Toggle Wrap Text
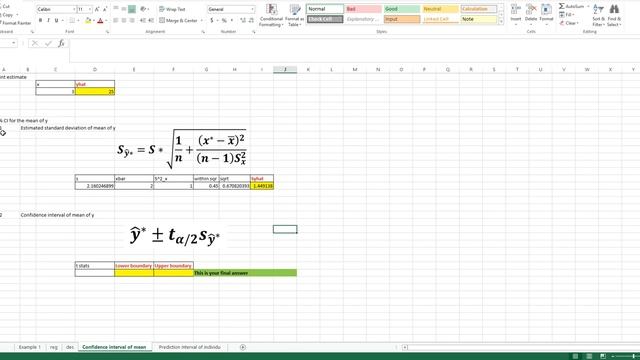 [172, 9]
